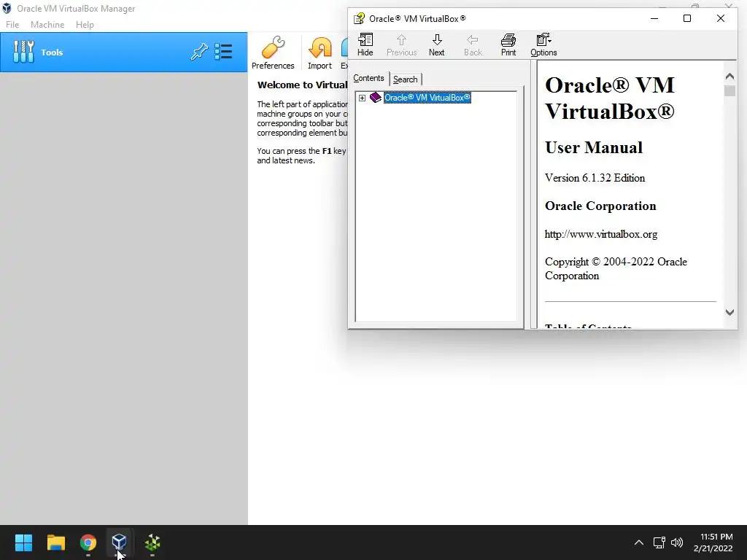The image size is (747, 560).
Task: Select the Oracle VM VirtualBox book entry
Action: click(427, 98)
